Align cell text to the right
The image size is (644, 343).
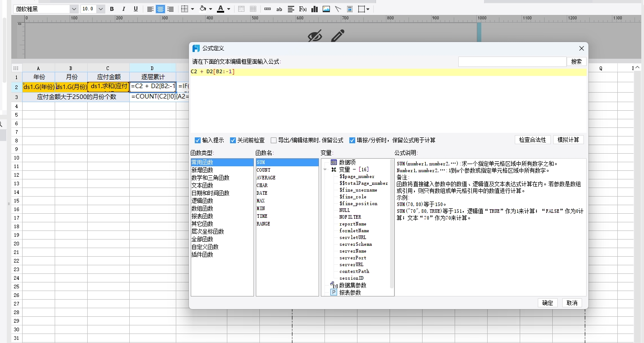[170, 9]
